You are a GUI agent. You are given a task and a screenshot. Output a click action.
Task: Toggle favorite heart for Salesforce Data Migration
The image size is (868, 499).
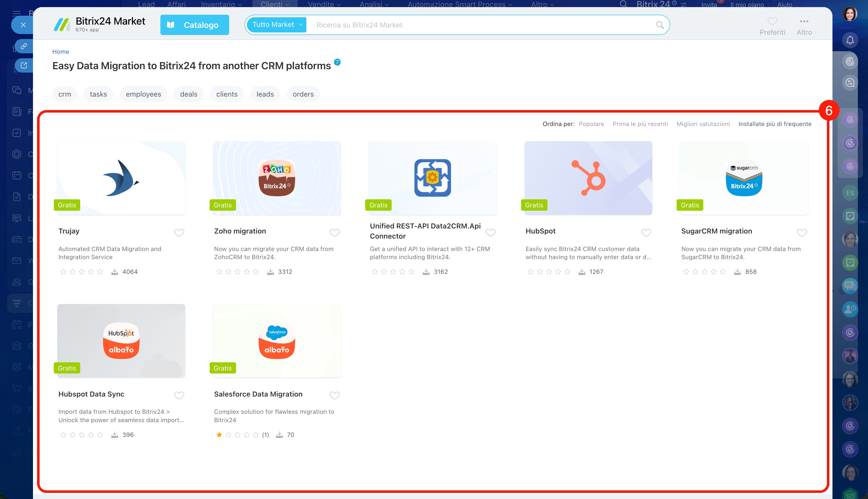pos(334,395)
